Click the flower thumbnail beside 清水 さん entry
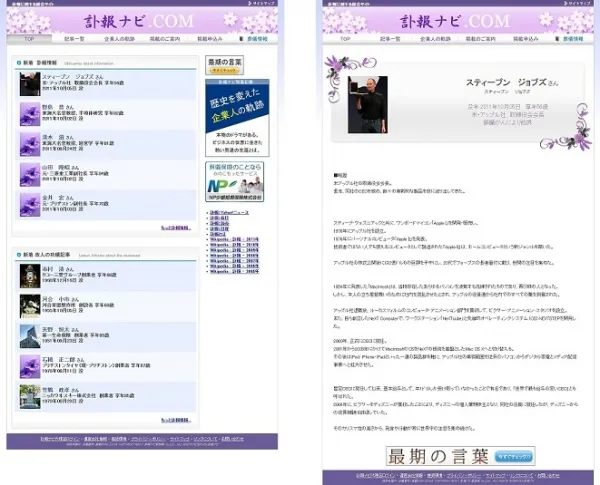 pyautogui.click(x=30, y=144)
